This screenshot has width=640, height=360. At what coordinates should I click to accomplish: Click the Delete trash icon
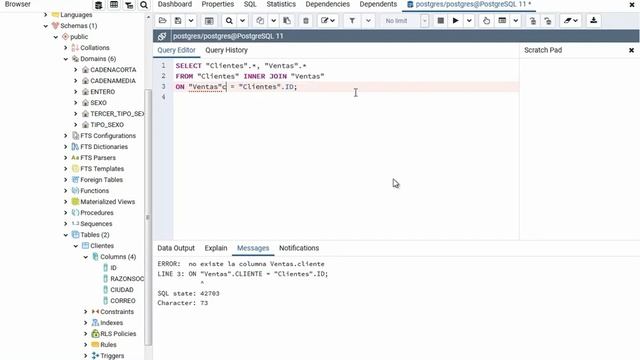(306, 20)
